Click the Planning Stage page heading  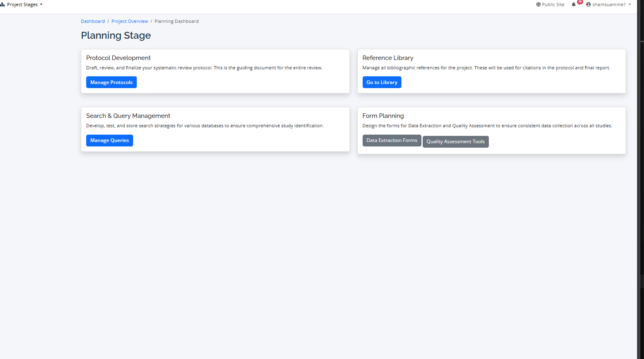coord(116,35)
